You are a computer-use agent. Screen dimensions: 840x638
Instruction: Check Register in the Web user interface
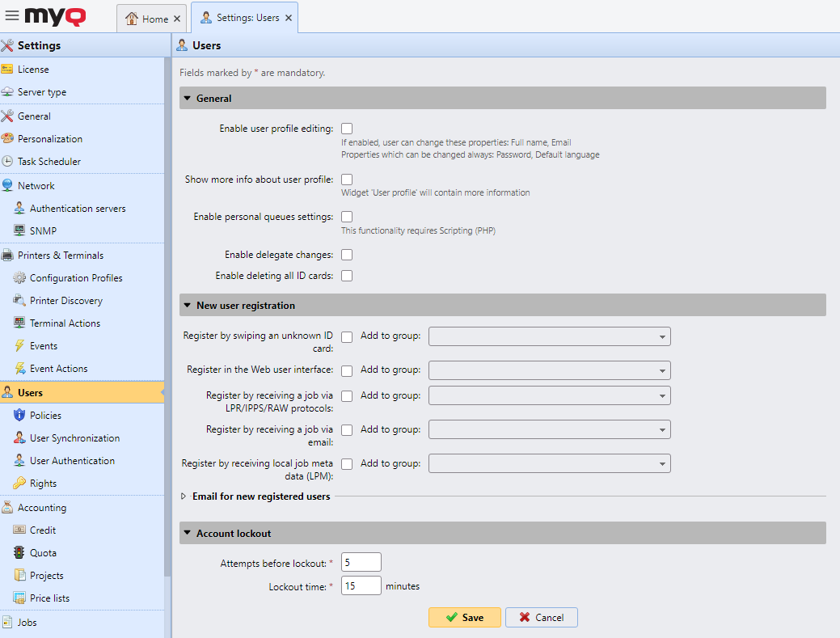pyautogui.click(x=347, y=370)
